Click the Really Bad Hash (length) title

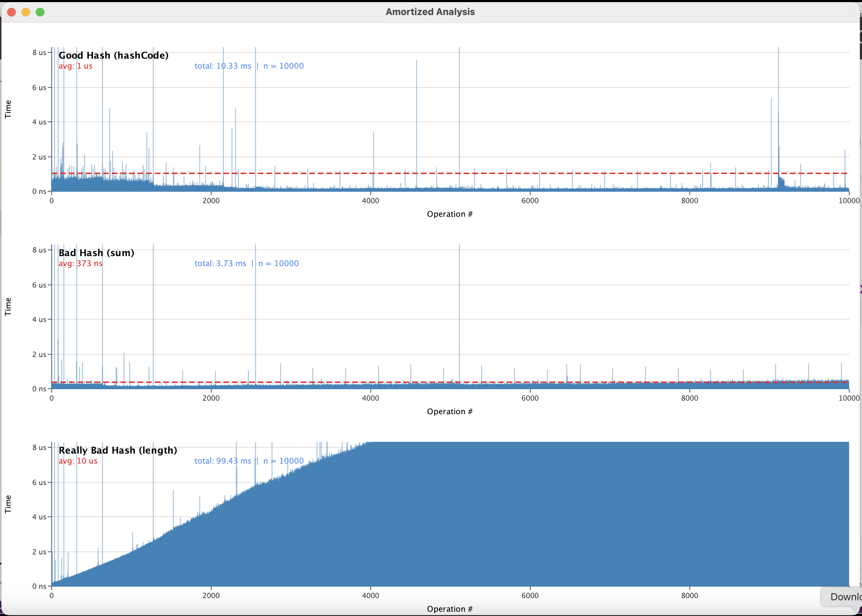[118, 450]
